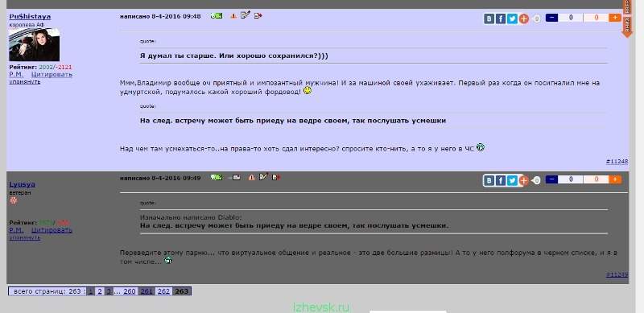This screenshot has height=313, width=644.
Task: Share Pu$histaya's post on Facebook
Action: click(x=500, y=19)
